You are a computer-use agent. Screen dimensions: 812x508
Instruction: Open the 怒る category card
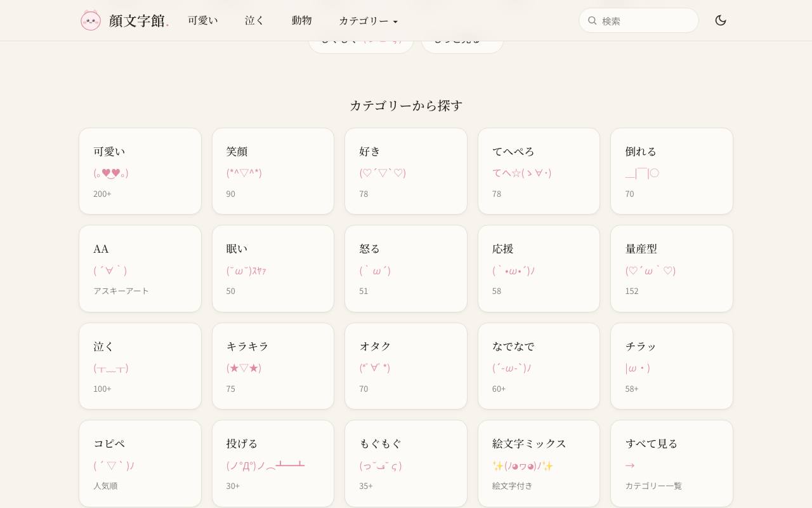pyautogui.click(x=406, y=269)
